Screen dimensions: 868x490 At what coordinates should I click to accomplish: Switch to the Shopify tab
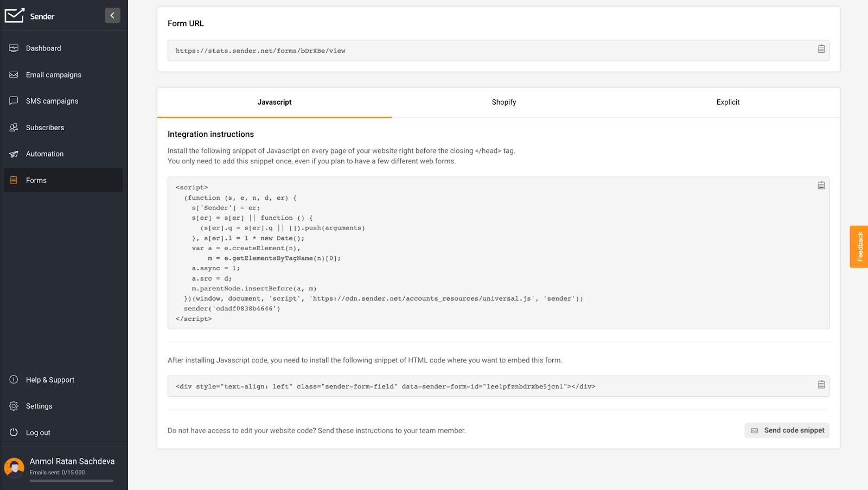[503, 102]
